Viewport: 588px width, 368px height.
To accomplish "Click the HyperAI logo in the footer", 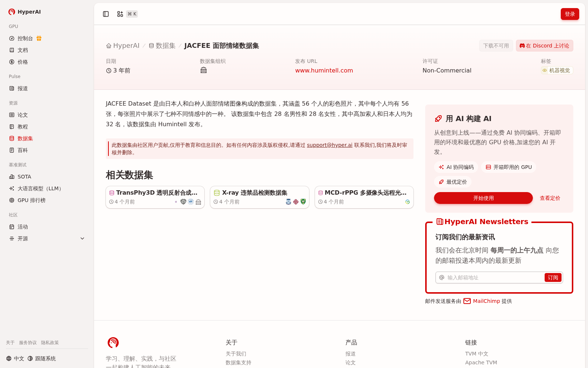I will (x=113, y=343).
